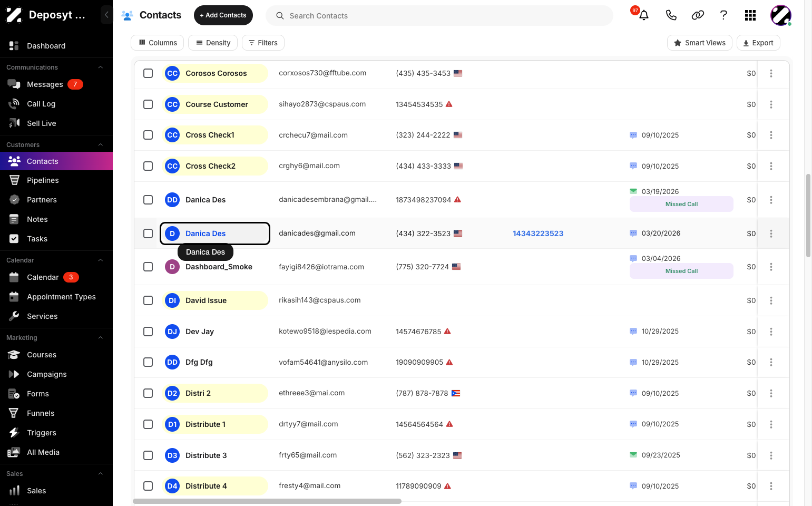Select the Corosos Corosos checkbox

148,73
